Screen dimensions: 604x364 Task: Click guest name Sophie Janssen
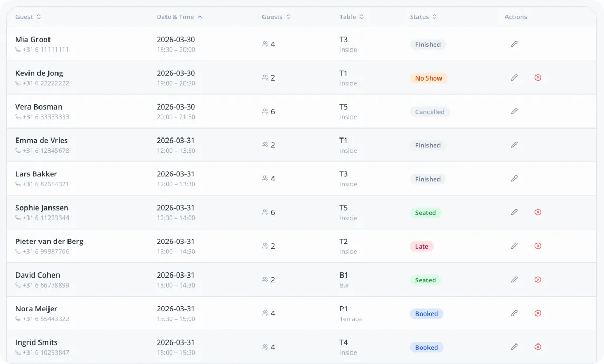click(42, 208)
